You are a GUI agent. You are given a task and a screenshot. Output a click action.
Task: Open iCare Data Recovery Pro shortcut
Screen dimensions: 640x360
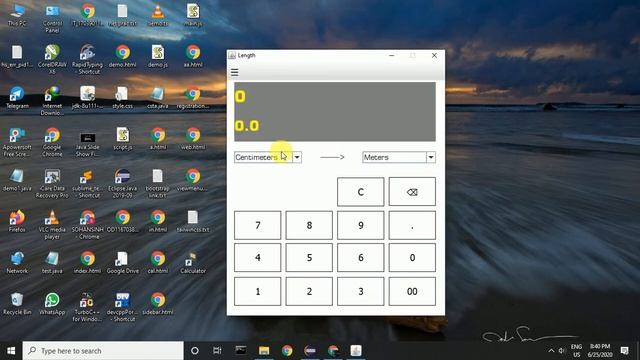[52, 183]
